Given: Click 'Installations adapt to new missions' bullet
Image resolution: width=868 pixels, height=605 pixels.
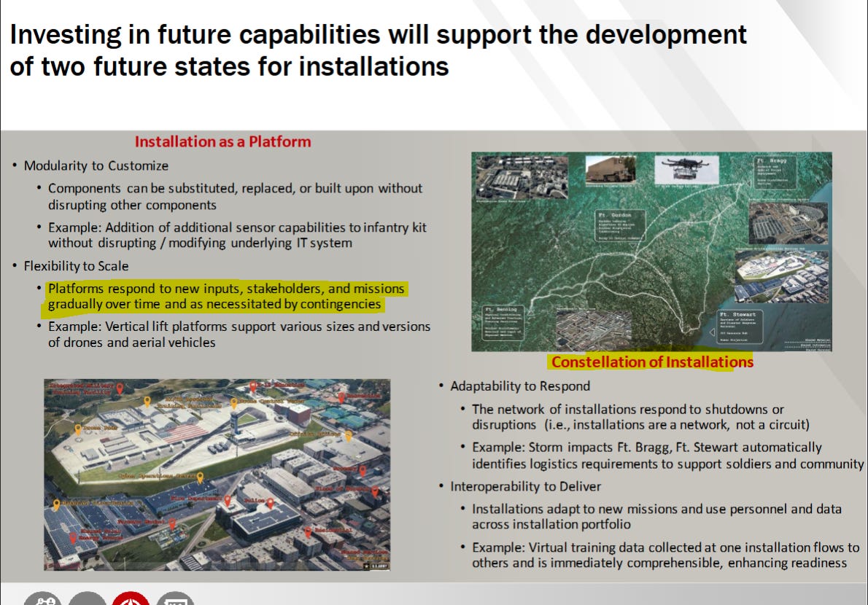Looking at the screenshot, I should click(656, 517).
